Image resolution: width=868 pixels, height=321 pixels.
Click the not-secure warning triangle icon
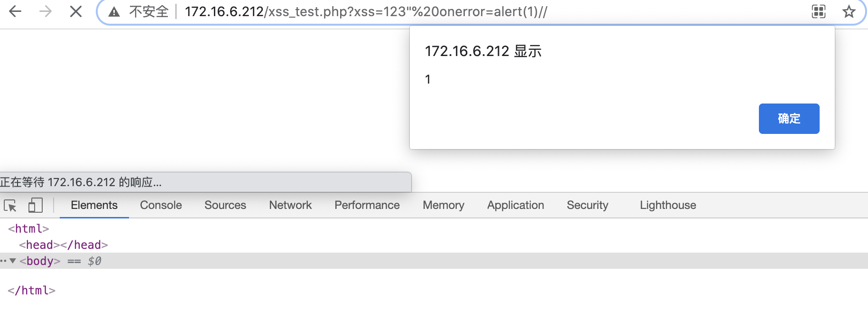(x=114, y=12)
